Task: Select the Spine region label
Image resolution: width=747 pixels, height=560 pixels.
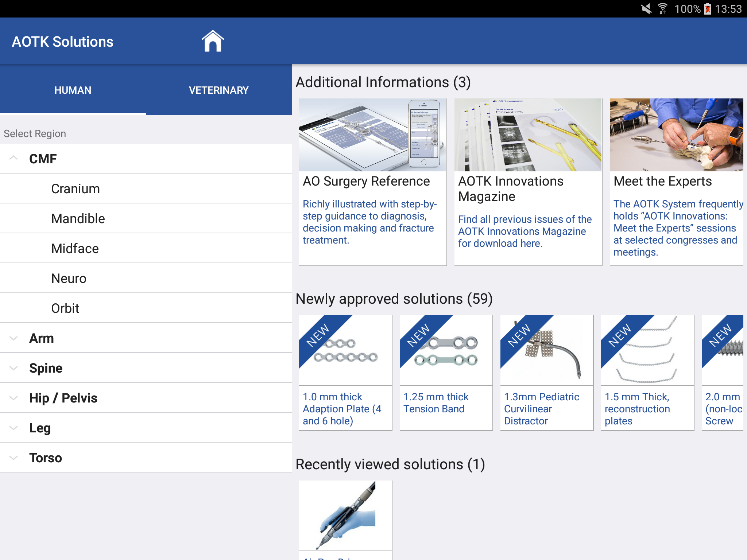Action: [46, 368]
